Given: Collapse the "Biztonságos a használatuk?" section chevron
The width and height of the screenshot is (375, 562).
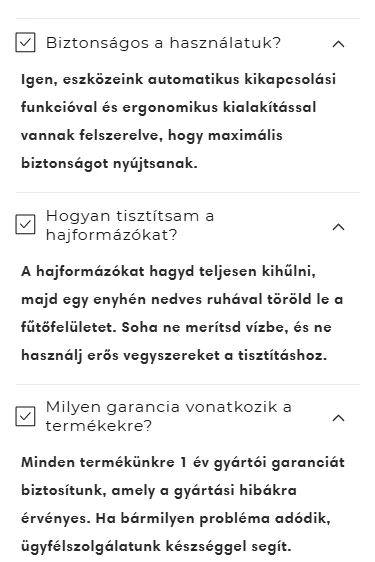Looking at the screenshot, I should pos(338,44).
